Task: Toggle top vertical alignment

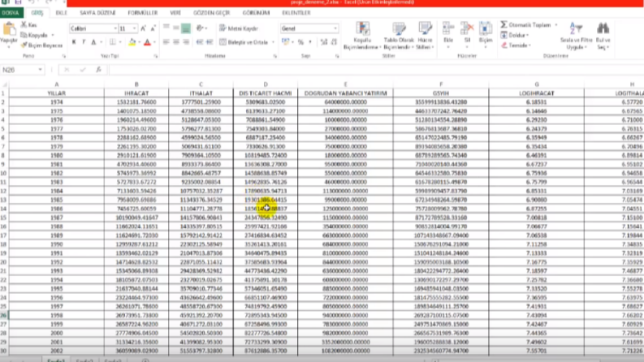Action: click(x=166, y=28)
